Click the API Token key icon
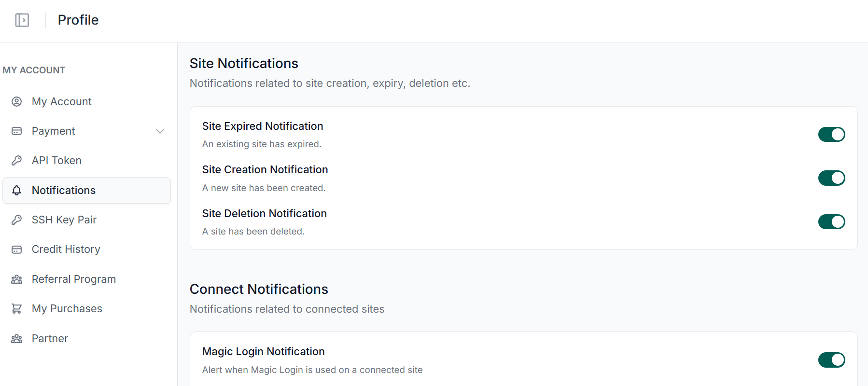This screenshot has height=386, width=868. pyautogui.click(x=17, y=161)
